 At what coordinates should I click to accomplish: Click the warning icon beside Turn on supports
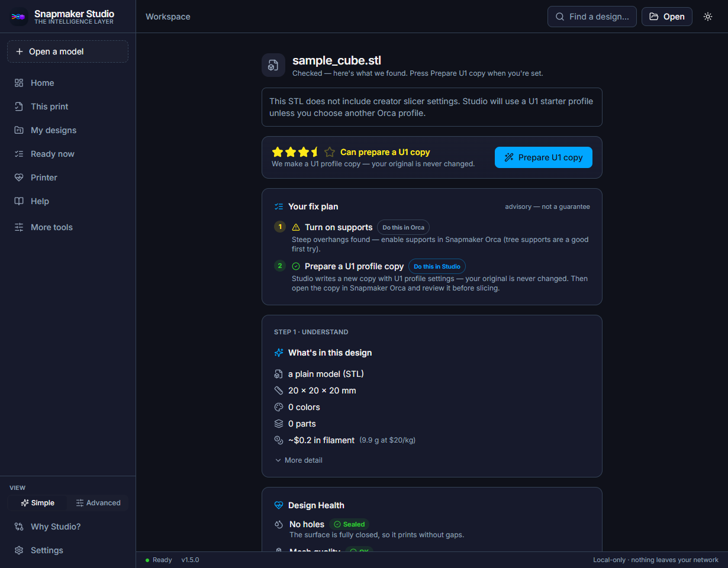point(296,227)
